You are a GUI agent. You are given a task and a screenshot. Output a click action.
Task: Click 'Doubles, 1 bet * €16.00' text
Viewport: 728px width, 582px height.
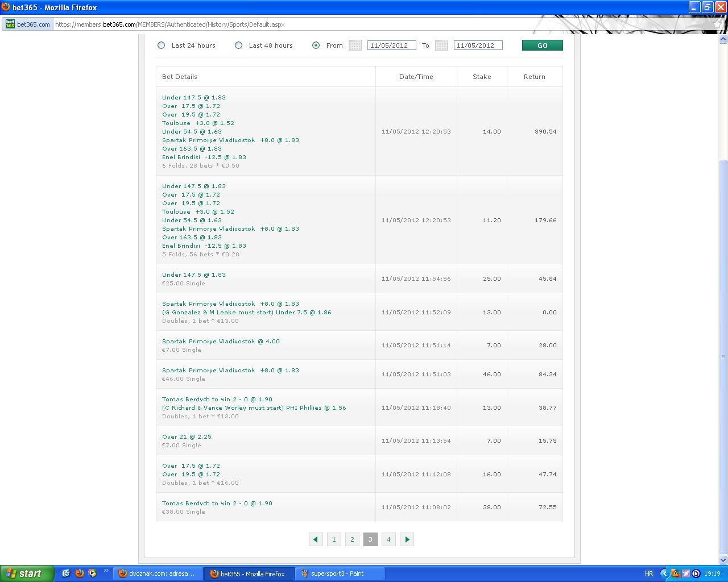(x=200, y=483)
